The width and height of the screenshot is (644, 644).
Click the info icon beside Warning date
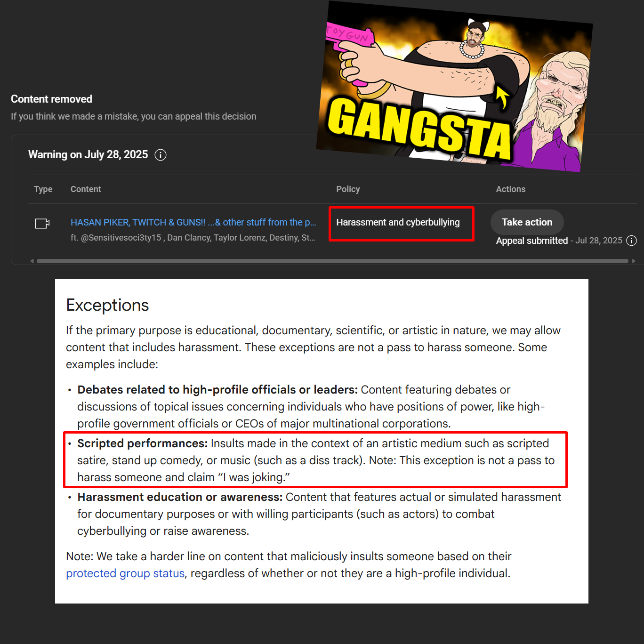(161, 155)
